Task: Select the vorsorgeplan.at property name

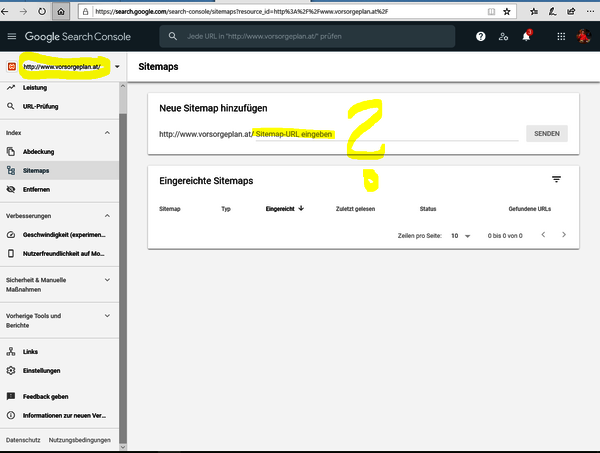Action: [62, 67]
